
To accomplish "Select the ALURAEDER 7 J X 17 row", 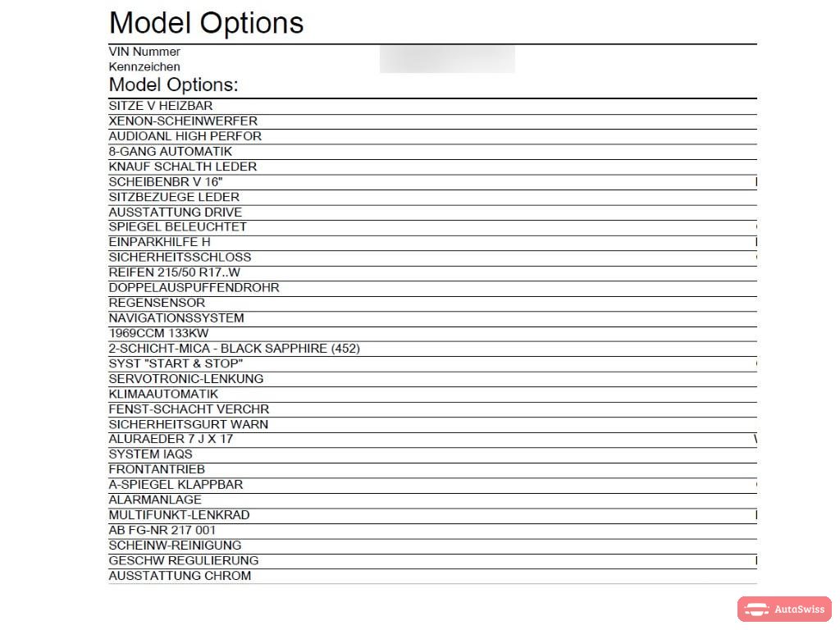I will coord(432,440).
